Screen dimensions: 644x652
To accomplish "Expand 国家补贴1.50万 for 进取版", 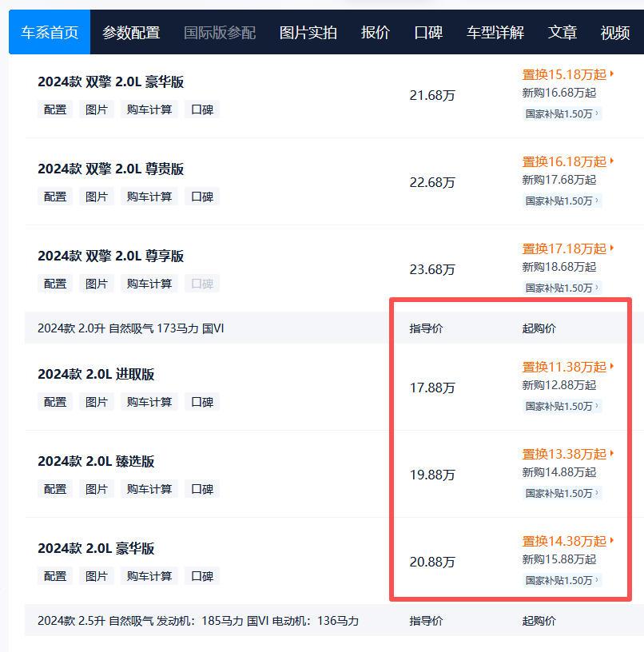I will coord(563,407).
